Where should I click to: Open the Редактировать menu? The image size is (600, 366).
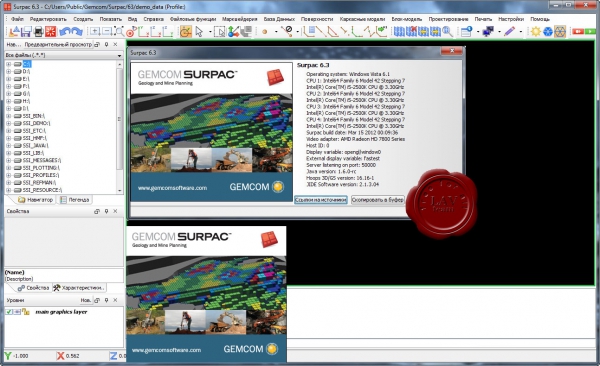(x=48, y=19)
